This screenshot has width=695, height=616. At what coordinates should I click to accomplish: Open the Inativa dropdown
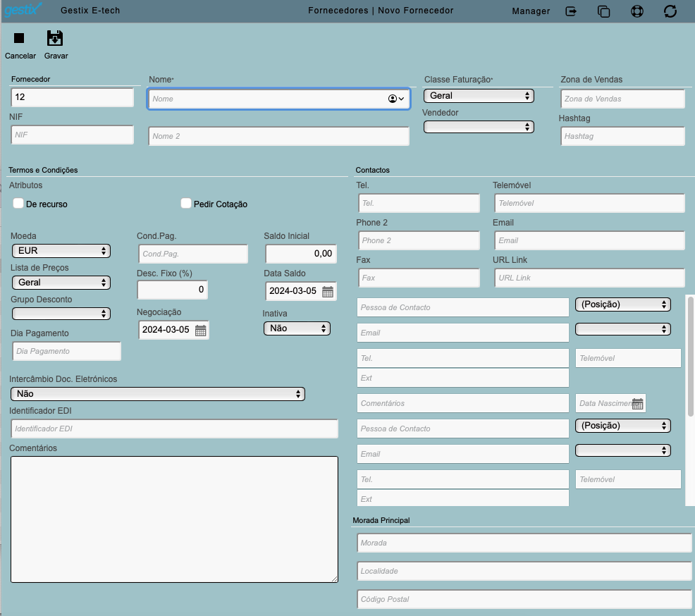297,328
